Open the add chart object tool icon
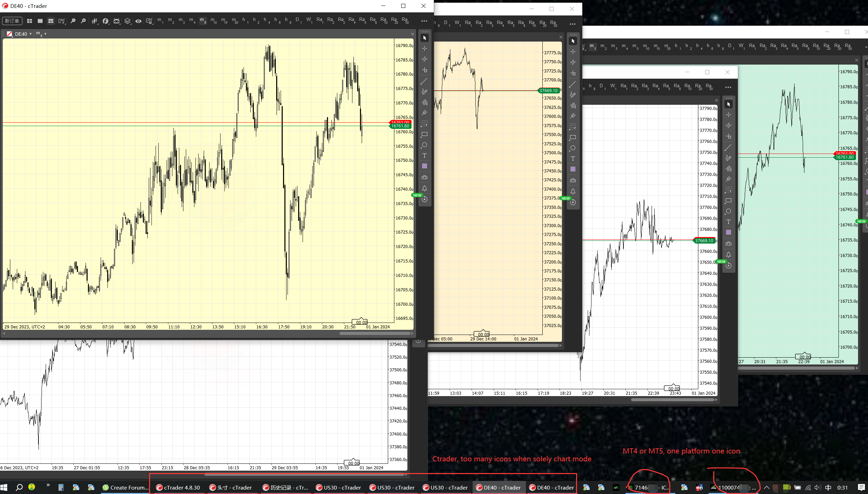Viewport: 868px width, 494px height. 61,21
